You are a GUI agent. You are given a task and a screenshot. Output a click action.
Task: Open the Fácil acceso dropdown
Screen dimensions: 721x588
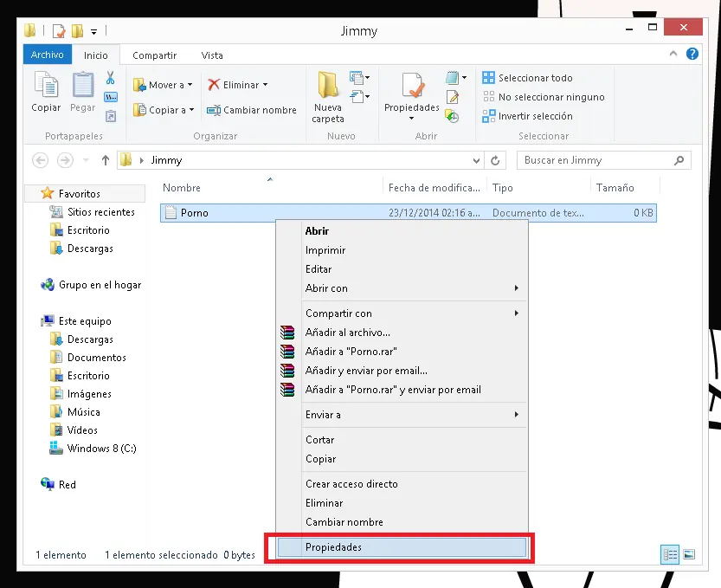359,97
